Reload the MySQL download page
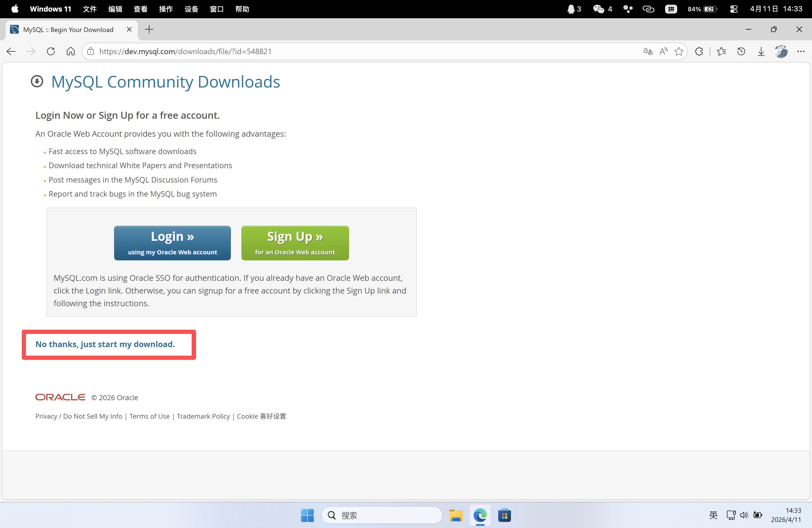The image size is (812, 528). 51,52
